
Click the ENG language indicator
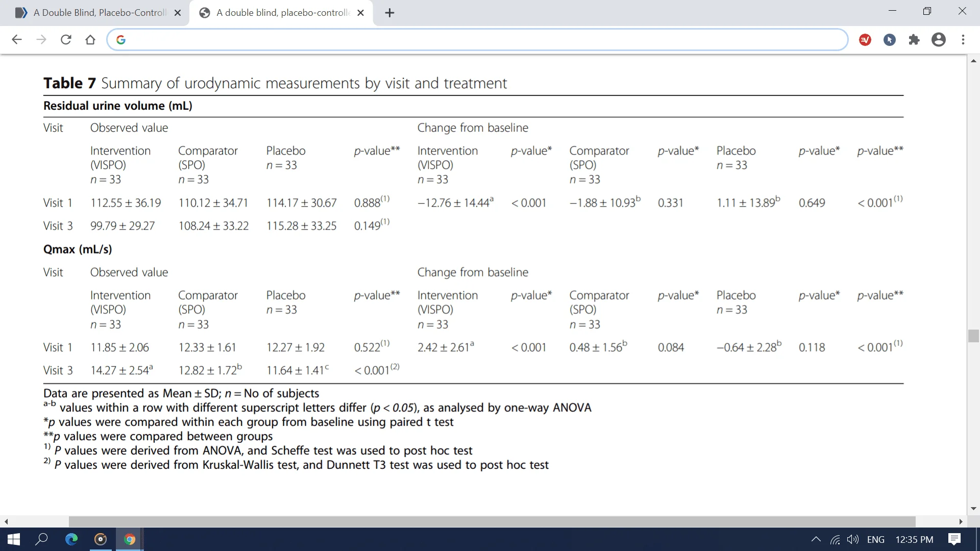[876, 539]
